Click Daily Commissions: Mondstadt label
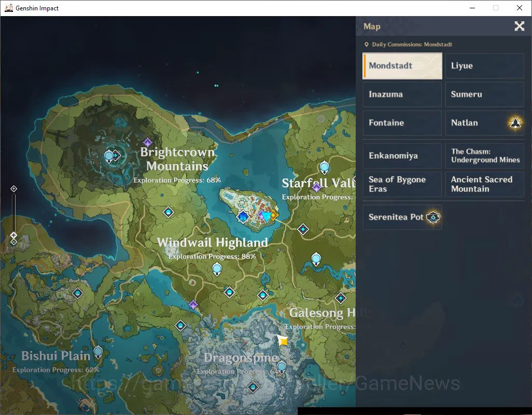Image resolution: width=532 pixels, height=415 pixels. 412,45
